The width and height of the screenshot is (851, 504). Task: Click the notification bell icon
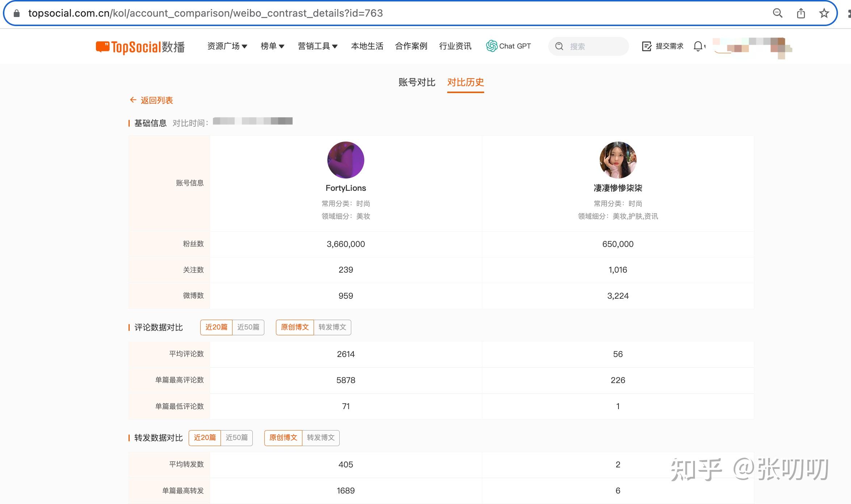(x=698, y=46)
